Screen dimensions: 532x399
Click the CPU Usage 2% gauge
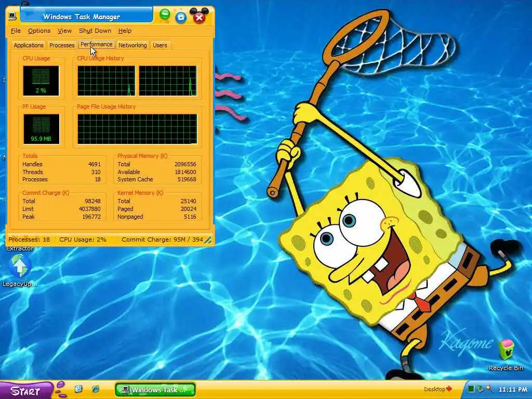click(41, 81)
